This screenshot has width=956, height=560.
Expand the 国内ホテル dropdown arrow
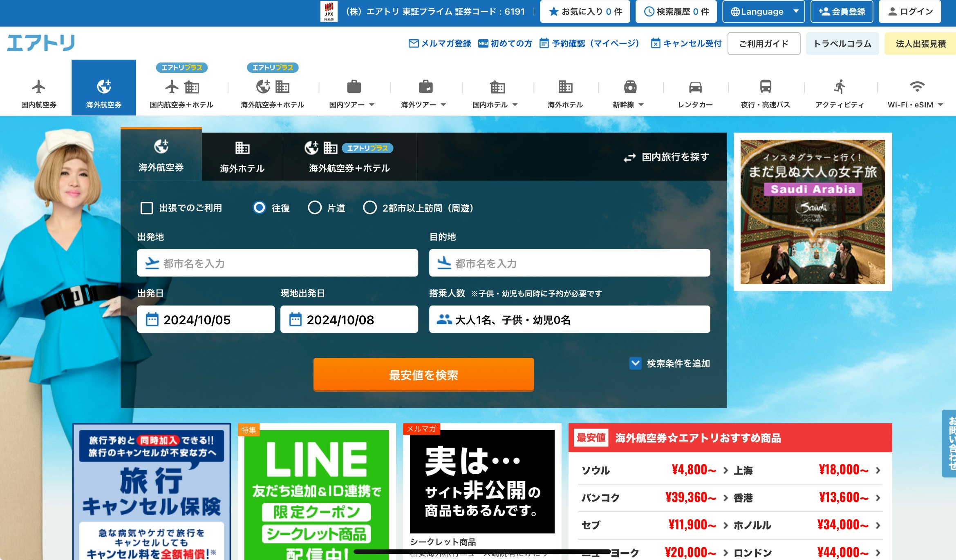tap(515, 105)
